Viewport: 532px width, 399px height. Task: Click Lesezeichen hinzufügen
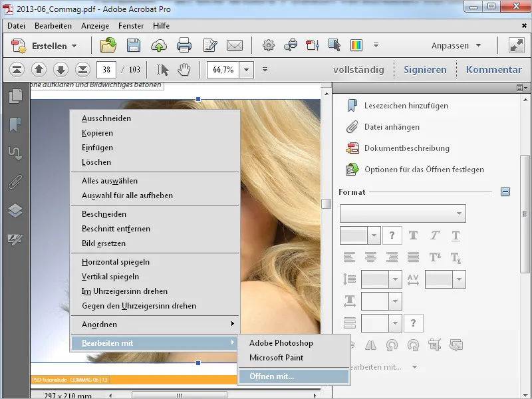coord(398,106)
